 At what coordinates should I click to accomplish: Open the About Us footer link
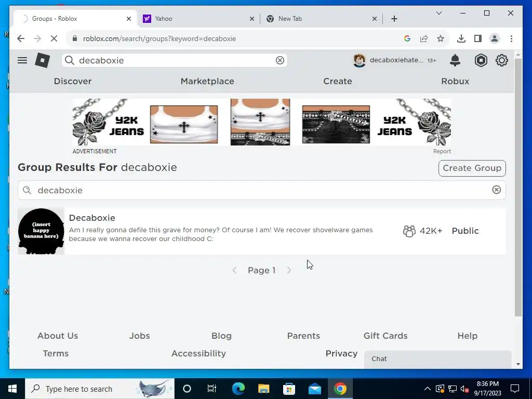coord(58,336)
